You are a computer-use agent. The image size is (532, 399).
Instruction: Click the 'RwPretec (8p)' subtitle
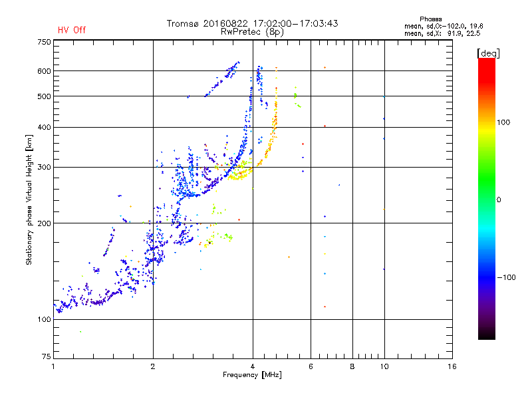click(x=252, y=32)
